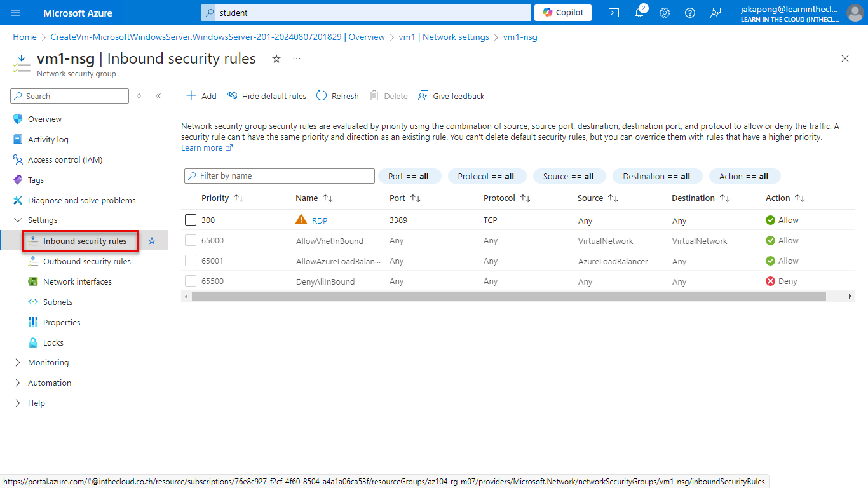
Task: Open vm1 | Network settings breadcrumb
Action: (444, 37)
